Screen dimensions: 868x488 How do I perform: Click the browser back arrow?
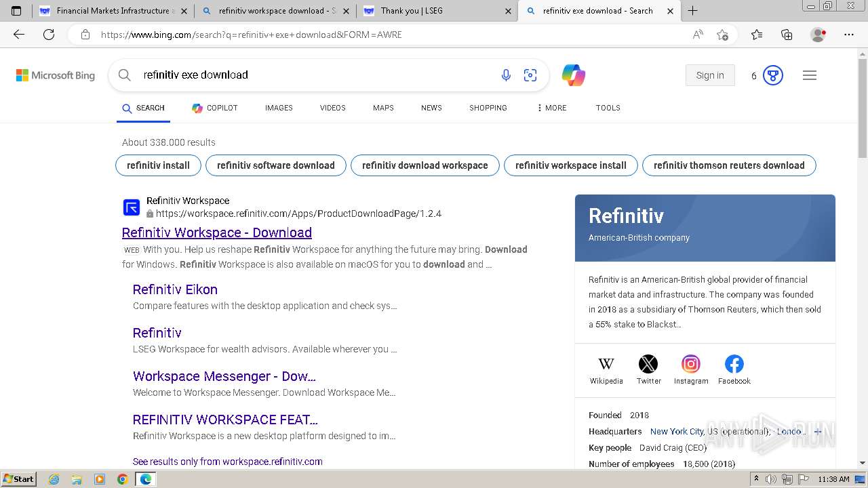[x=19, y=35]
